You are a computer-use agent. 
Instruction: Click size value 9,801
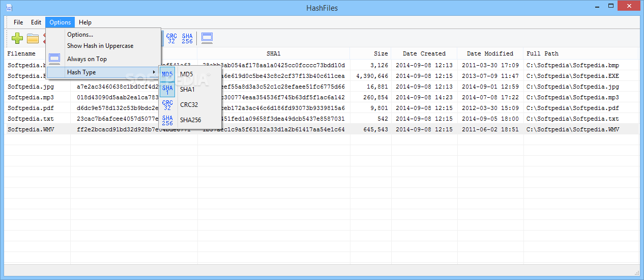[x=379, y=108]
